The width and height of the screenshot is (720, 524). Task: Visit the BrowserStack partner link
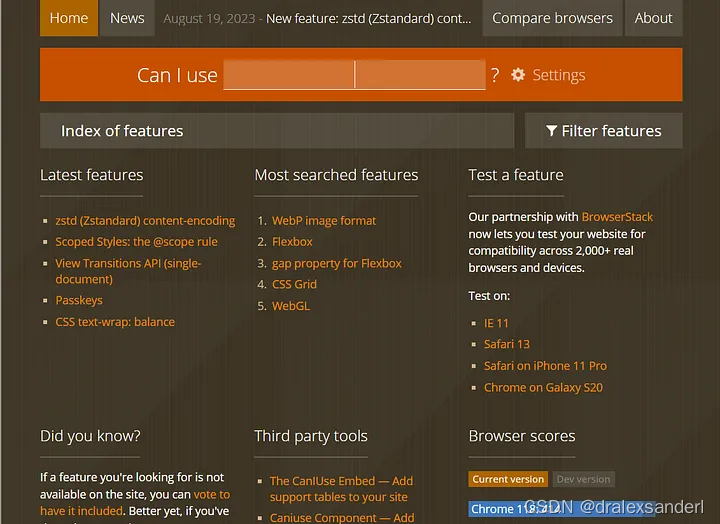point(617,217)
